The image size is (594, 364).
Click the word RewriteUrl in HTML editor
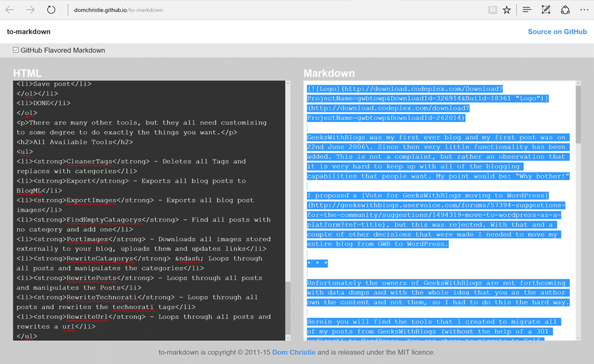click(x=87, y=317)
